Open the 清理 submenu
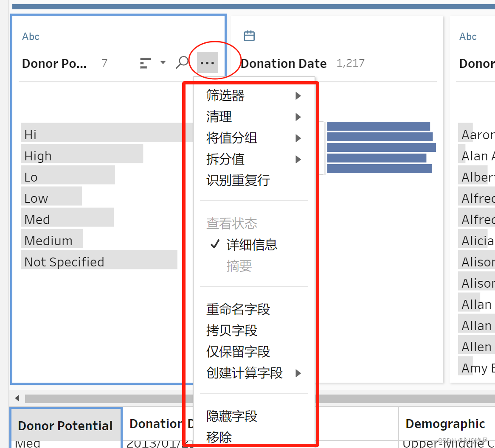This screenshot has height=448, width=495. point(254,117)
